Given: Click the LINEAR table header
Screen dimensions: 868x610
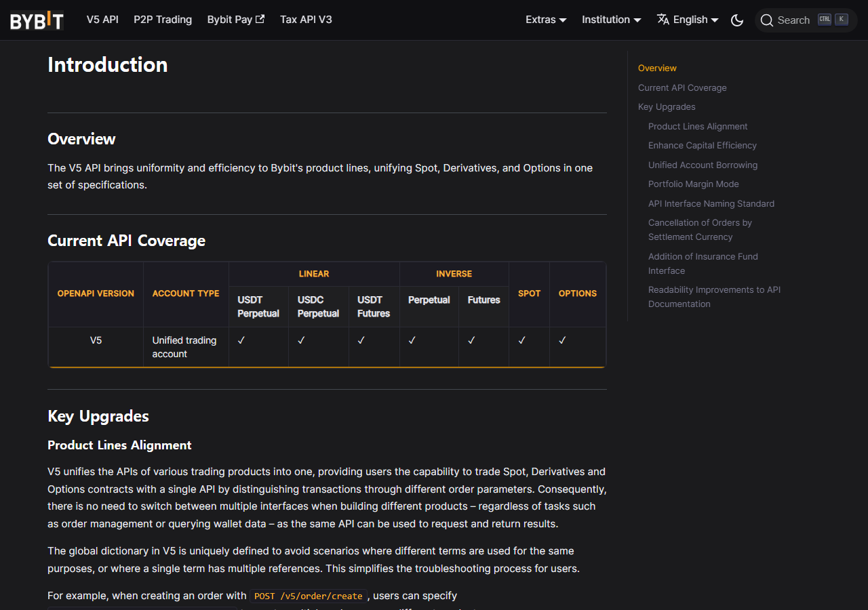Looking at the screenshot, I should tap(314, 274).
